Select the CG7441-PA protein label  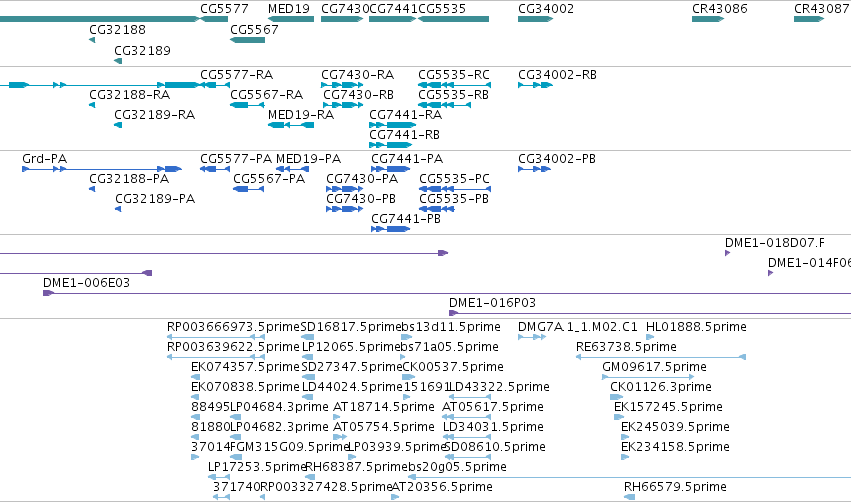pos(407,159)
